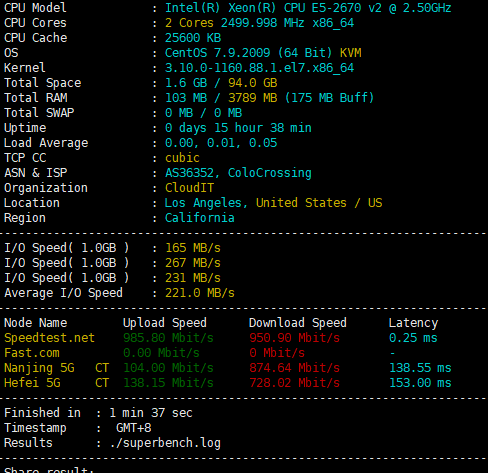Click the Kernel label

tap(25, 68)
